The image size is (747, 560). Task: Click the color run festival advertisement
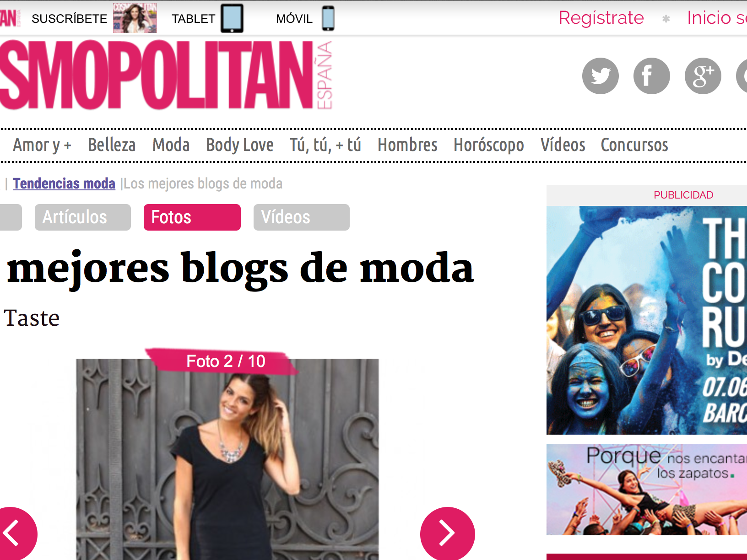[647, 320]
